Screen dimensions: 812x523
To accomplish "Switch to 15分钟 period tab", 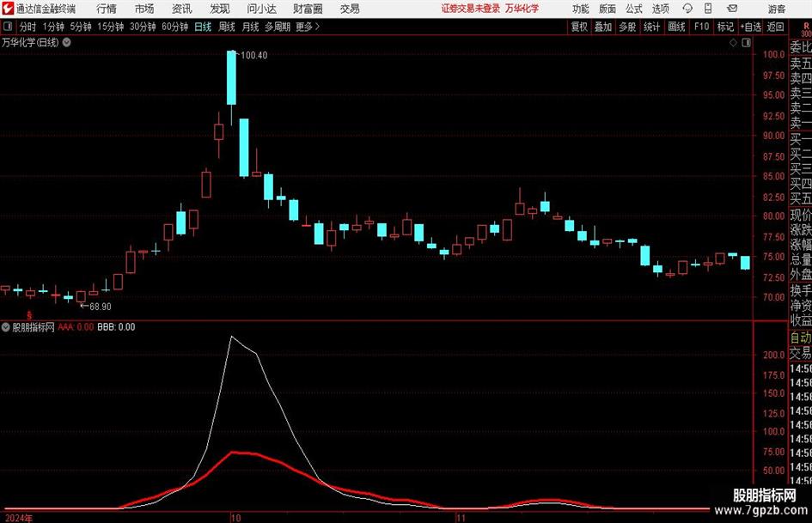I will point(111,27).
